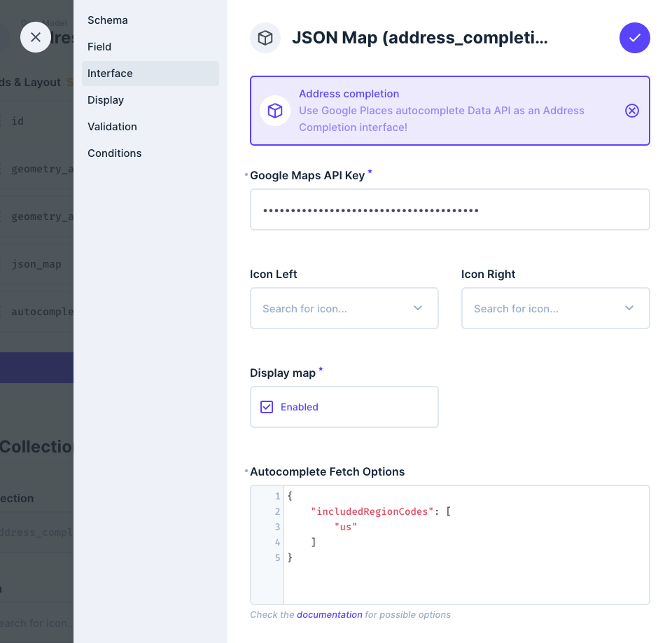
Task: Open the Icon Left search dropdown
Action: (x=344, y=308)
